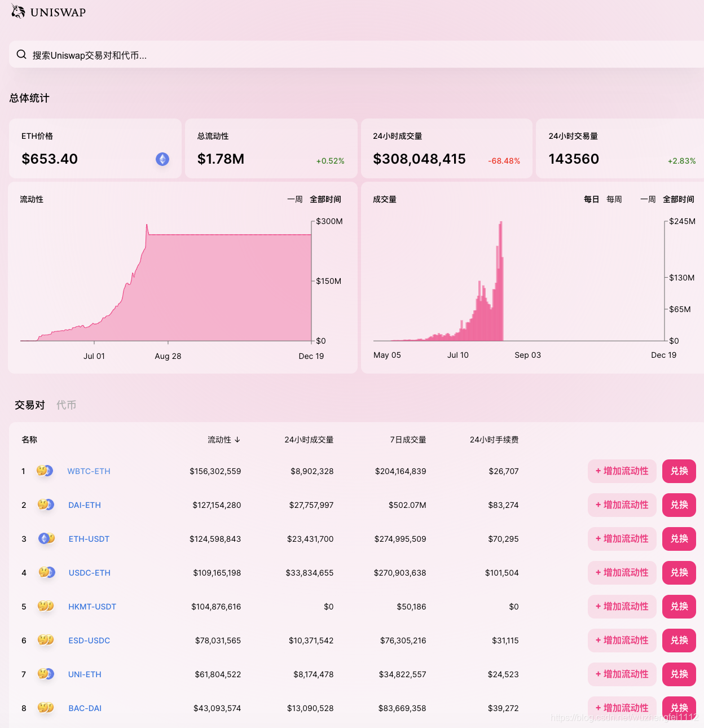Add liquidity to ESD-USDC
Viewport: 704px width, 728px height.
pyautogui.click(x=622, y=641)
